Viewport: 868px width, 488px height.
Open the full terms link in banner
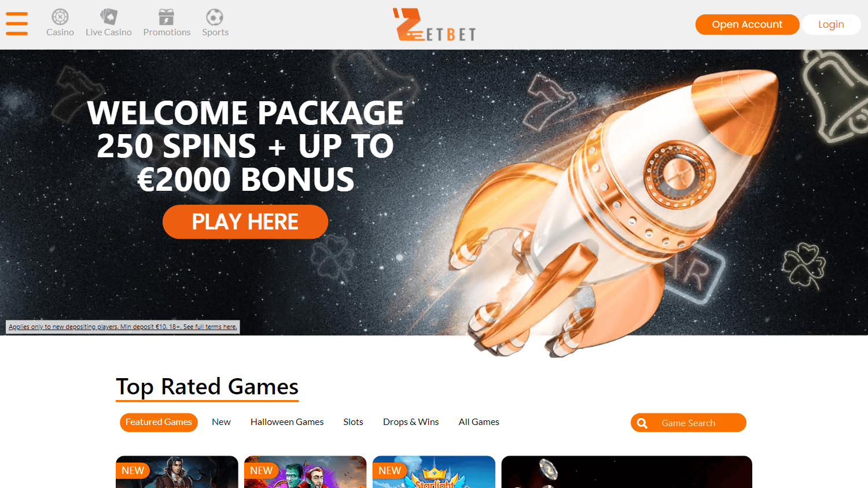pos(123,327)
